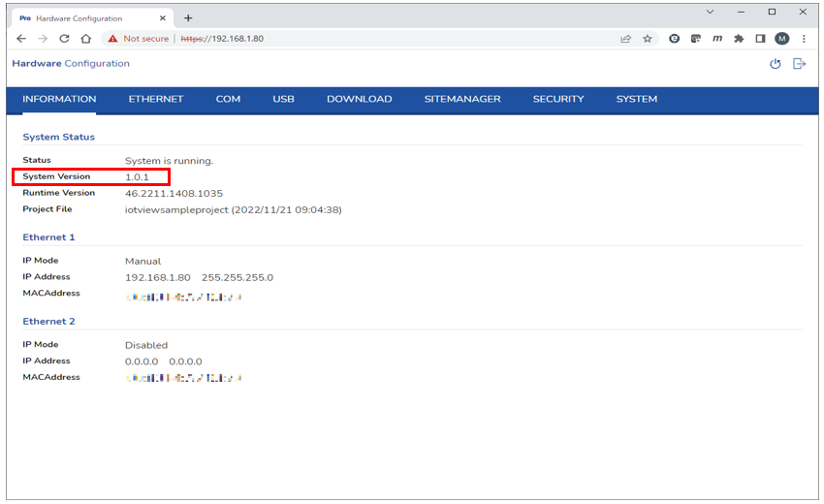Click the subnet mask 255.255.255.0
Image resolution: width=824 pixels, height=504 pixels.
[x=238, y=277]
